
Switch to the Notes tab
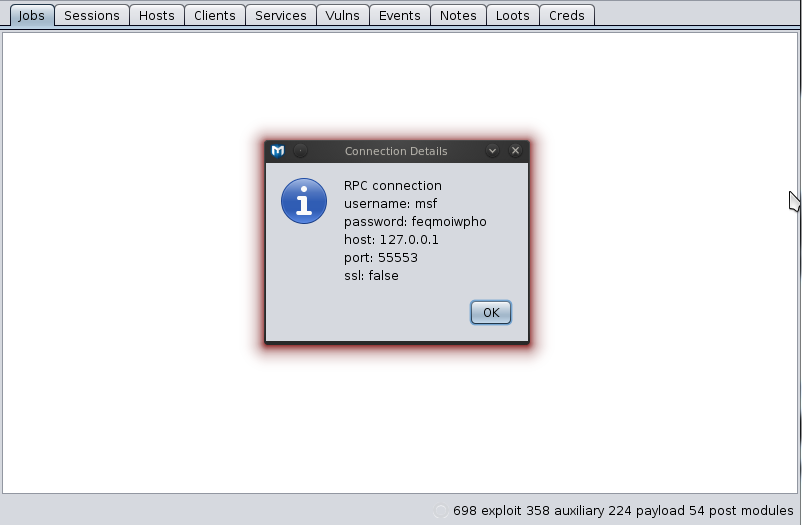pos(458,15)
